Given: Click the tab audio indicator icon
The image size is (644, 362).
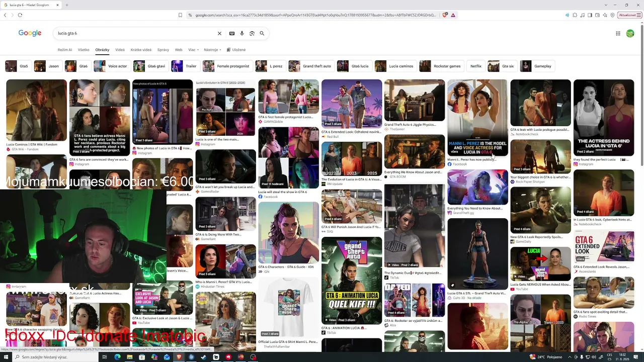Looking at the screenshot, I should tap(568, 15).
